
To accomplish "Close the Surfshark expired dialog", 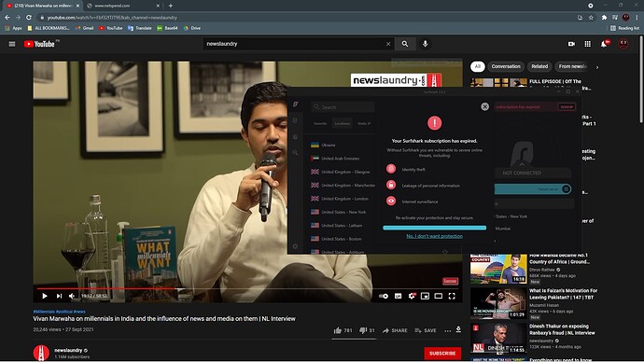I will (485, 106).
